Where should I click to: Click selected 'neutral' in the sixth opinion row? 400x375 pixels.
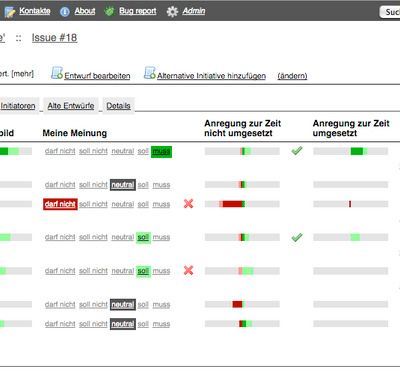click(123, 304)
